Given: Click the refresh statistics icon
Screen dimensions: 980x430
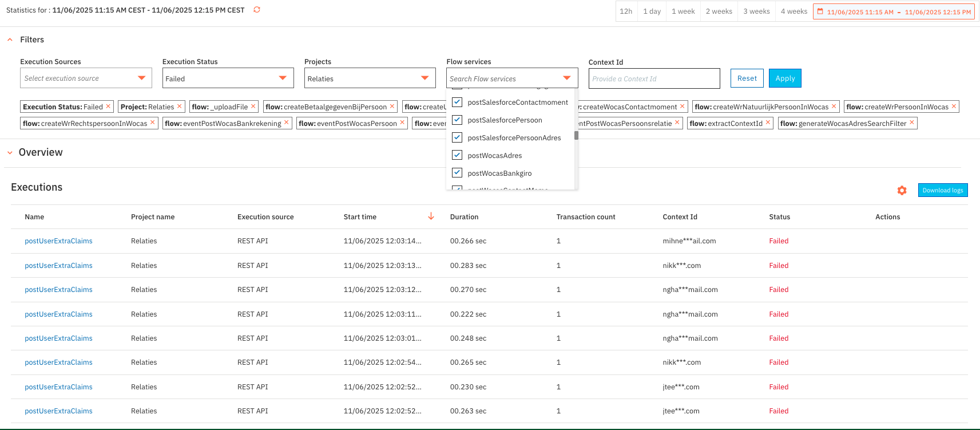Looking at the screenshot, I should coord(257,10).
